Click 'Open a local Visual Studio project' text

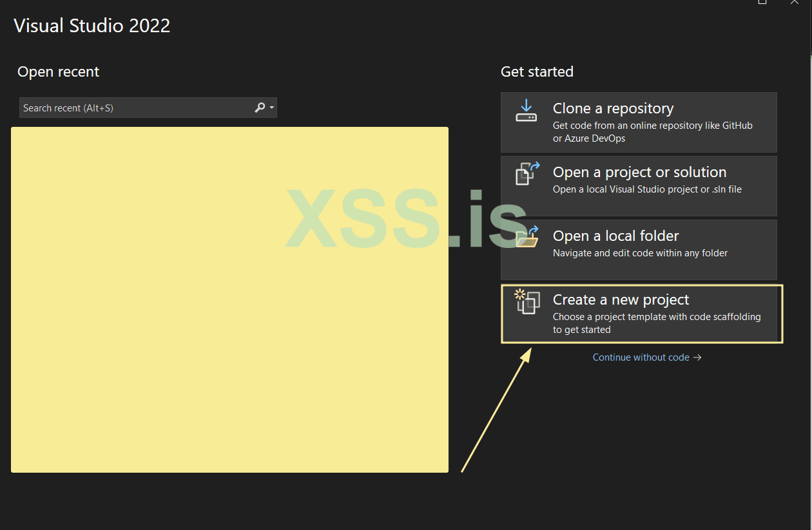[x=647, y=189]
